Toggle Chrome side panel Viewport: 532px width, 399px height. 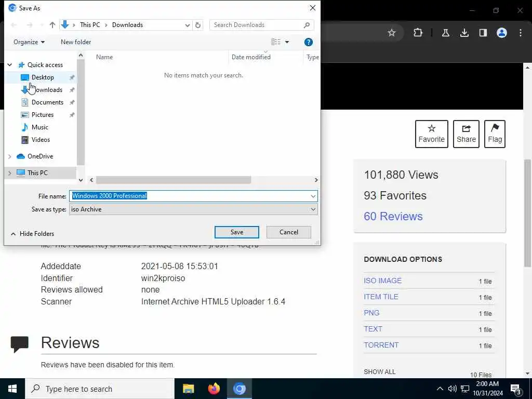(483, 33)
